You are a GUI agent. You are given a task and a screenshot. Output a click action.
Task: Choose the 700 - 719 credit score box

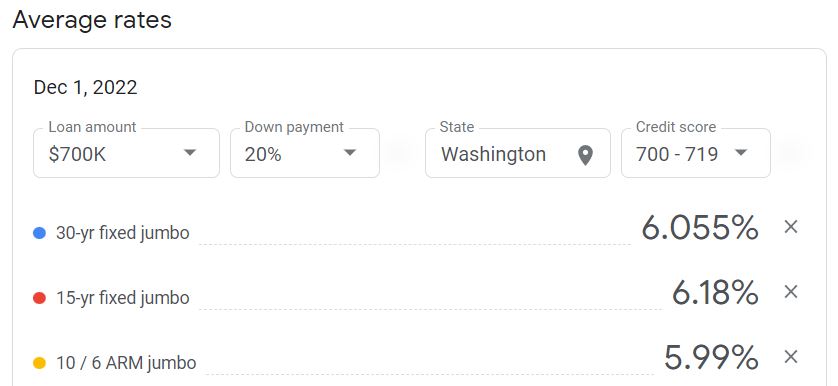(x=696, y=153)
